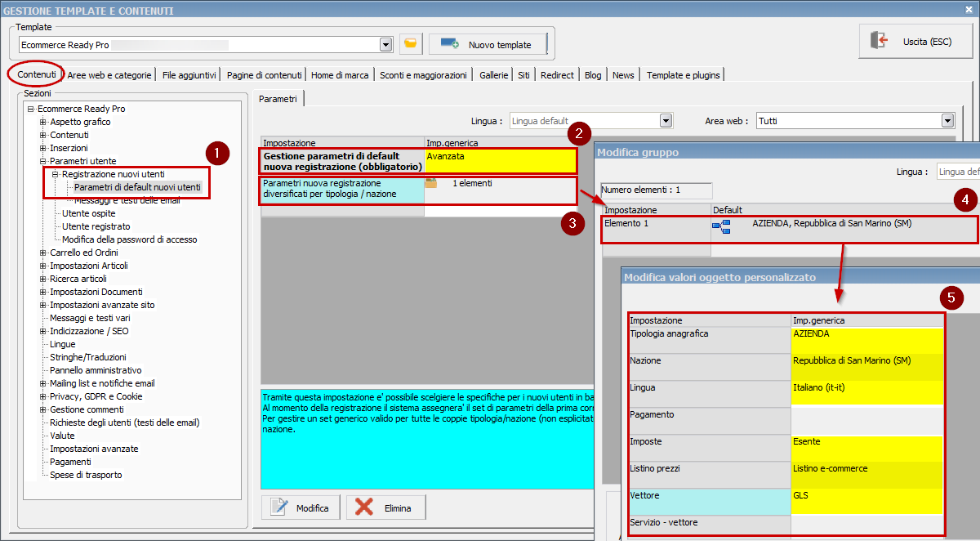This screenshot has width=980, height=541.
Task: Click the 'Esente' Imposte value cell
Action: [866, 448]
